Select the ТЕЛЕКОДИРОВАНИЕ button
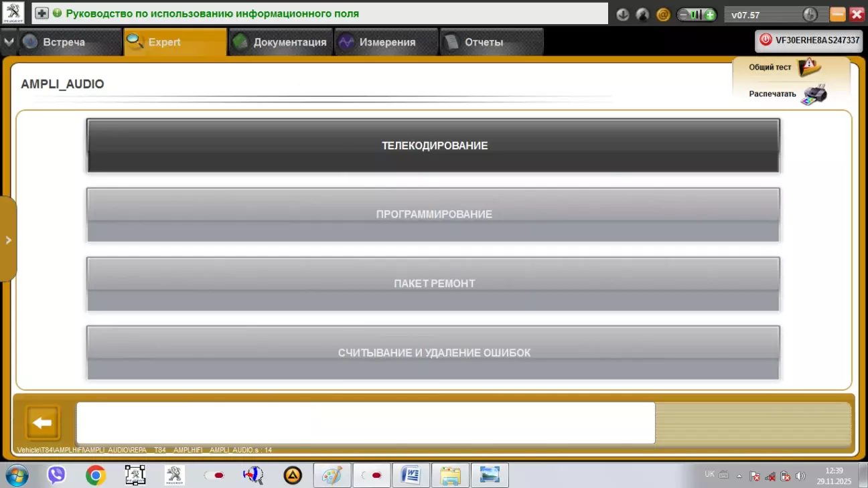The height and width of the screenshot is (488, 868). click(x=434, y=145)
